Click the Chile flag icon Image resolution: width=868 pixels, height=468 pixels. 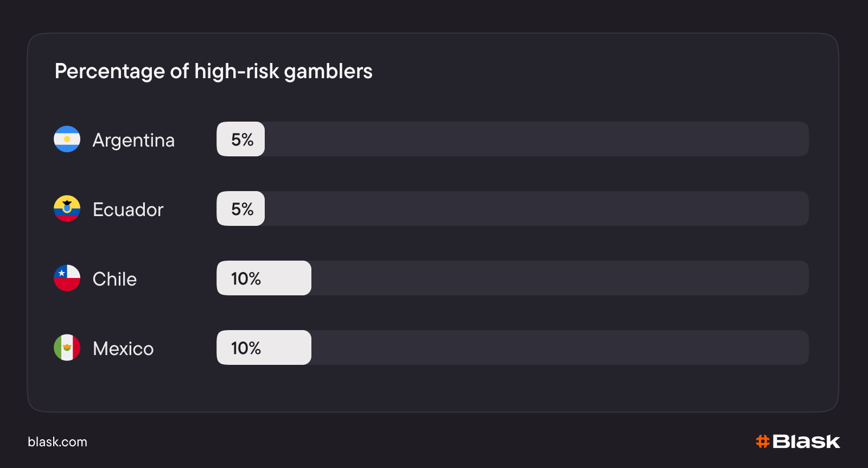67,278
